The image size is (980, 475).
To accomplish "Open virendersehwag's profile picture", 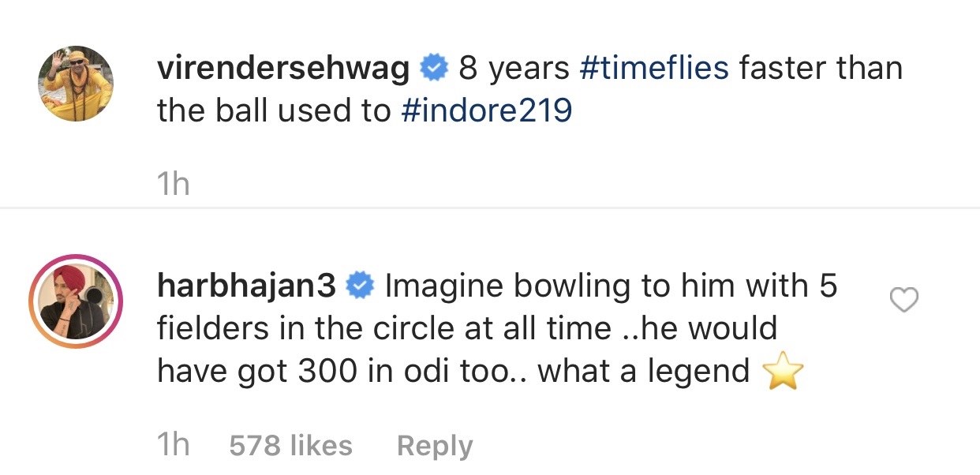I will [x=76, y=84].
